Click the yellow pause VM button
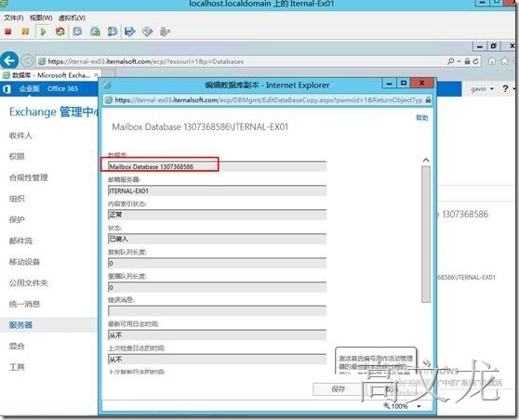Image resolution: width=519 pixels, height=420 pixels. 25,32
